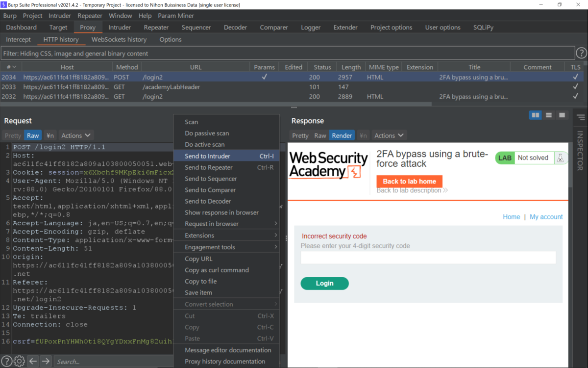Toggle \n non-printable characters in Request

tap(50, 135)
